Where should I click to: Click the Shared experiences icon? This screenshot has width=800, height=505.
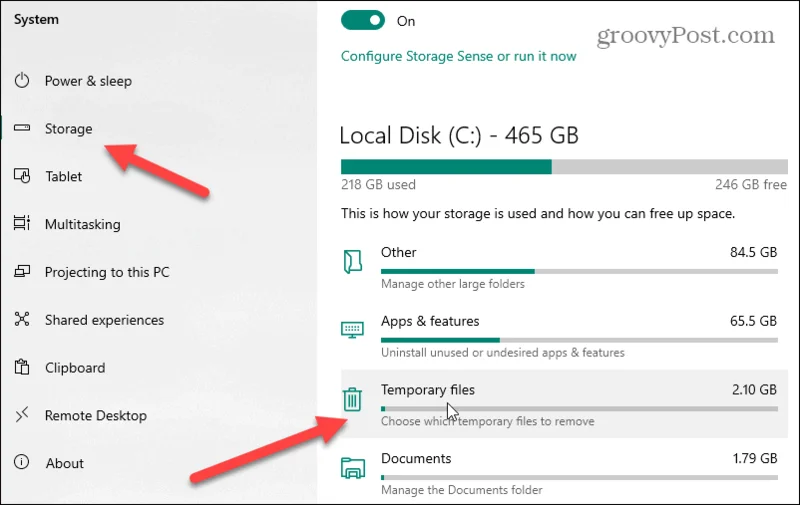pos(22,319)
